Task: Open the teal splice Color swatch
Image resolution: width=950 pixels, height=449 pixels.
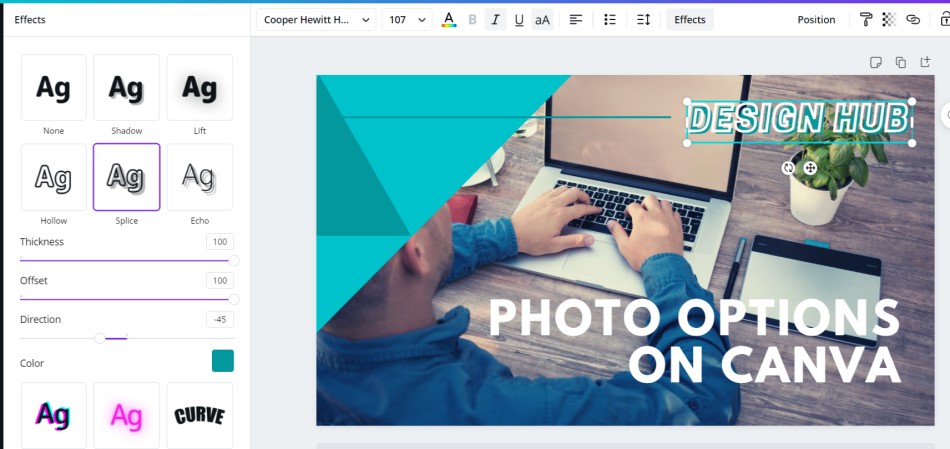Action: [x=222, y=361]
